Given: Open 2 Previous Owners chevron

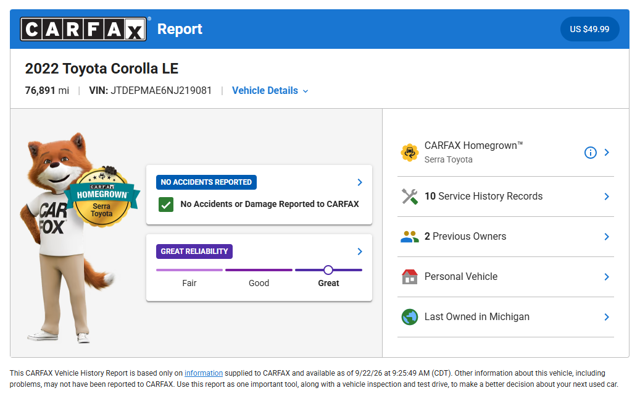Looking at the screenshot, I should [x=607, y=237].
